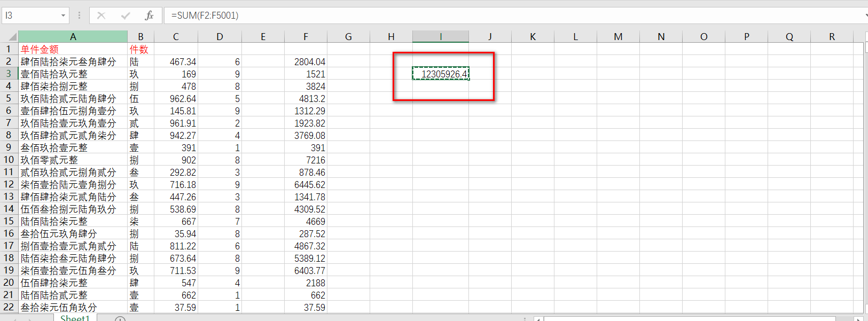Click the Insert Function fx icon
868x321 pixels.
[149, 15]
